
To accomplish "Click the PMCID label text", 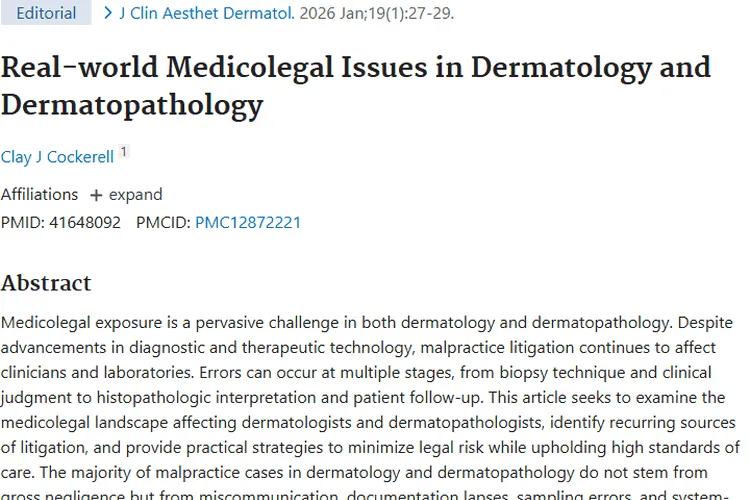I will 163,222.
